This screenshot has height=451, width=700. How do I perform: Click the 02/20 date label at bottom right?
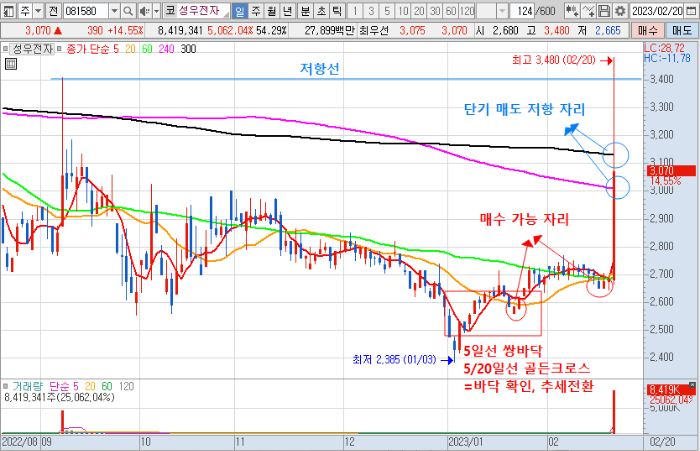coord(662,442)
